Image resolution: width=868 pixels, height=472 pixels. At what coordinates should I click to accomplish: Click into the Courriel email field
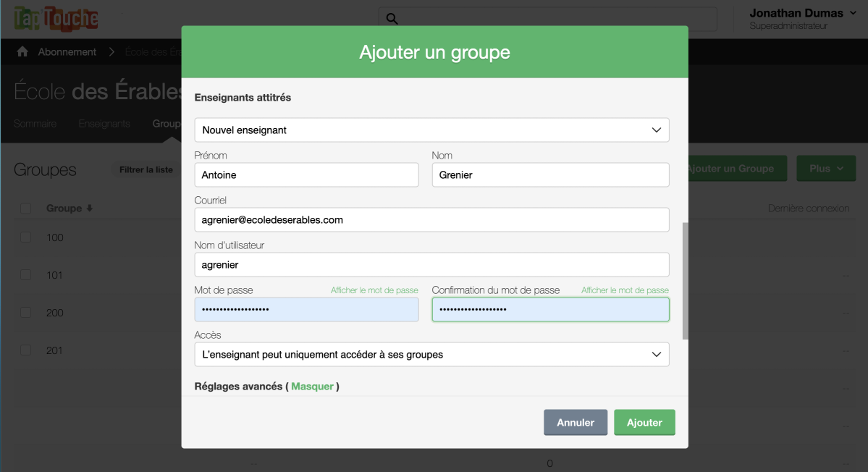pos(431,220)
